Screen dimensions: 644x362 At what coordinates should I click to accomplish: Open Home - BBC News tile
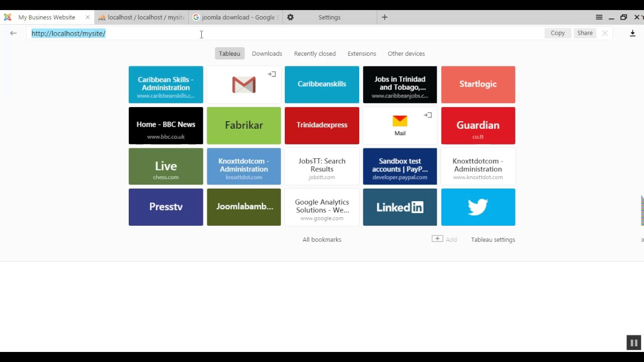166,126
